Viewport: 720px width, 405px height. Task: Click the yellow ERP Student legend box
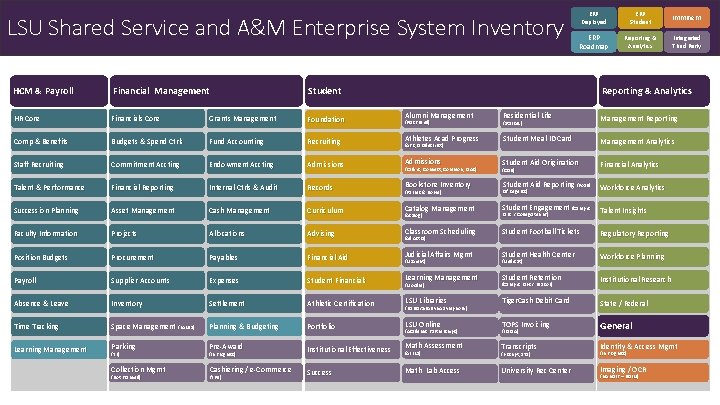pyautogui.click(x=640, y=18)
